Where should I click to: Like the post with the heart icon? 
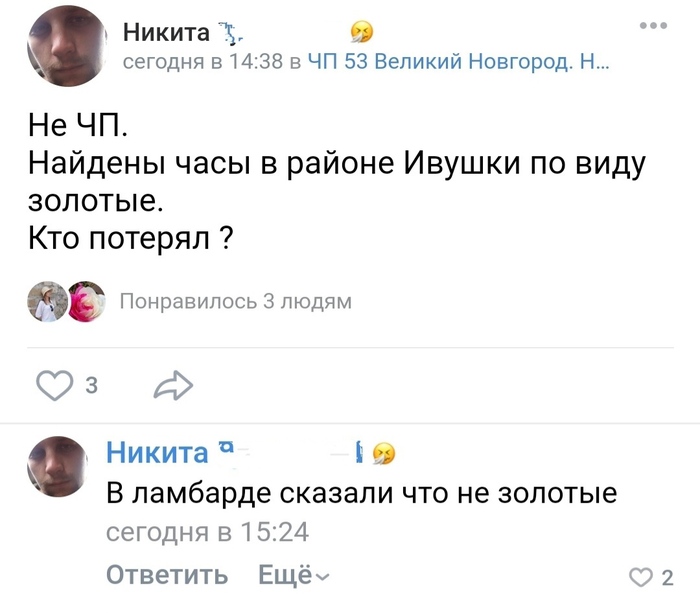(x=54, y=386)
